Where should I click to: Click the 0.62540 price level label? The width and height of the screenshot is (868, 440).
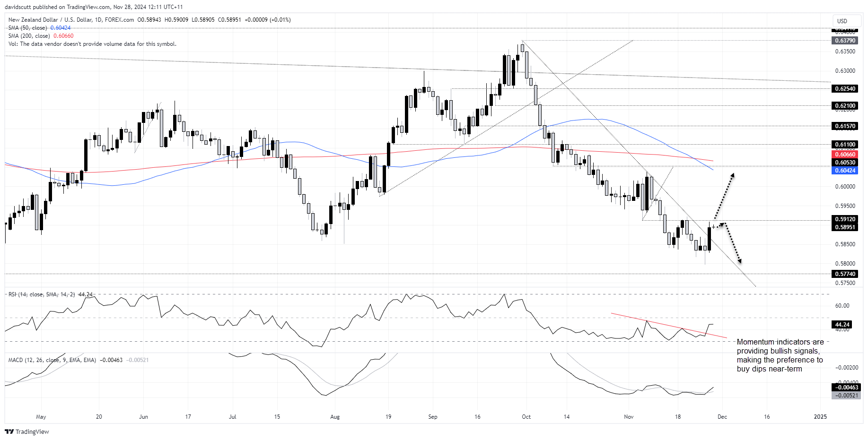click(x=845, y=89)
